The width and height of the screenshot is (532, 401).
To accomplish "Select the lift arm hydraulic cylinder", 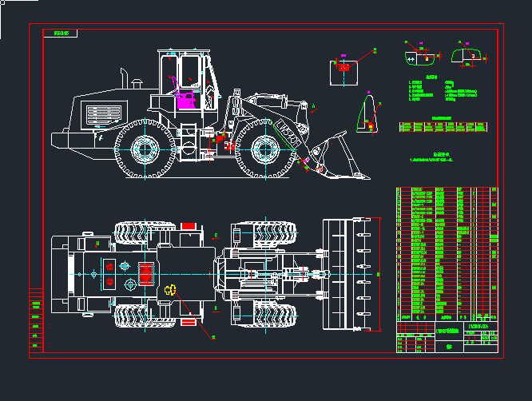I will pyautogui.click(x=276, y=102).
